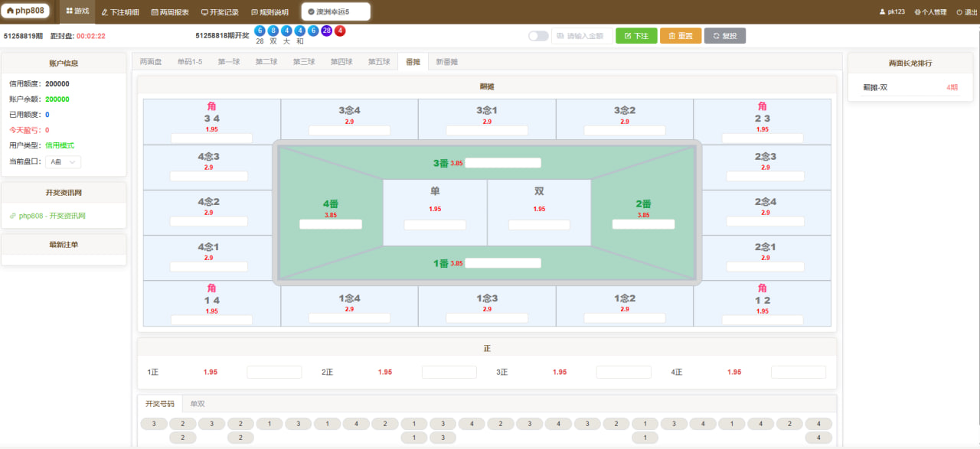Viewport: 980px width, 449px height.
Task: Switch to the 新番摊 tab
Action: coord(447,62)
